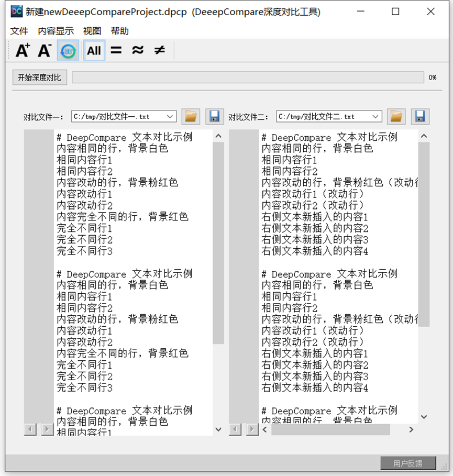Viewport: 453px width, 476px height.
Task: Minimize the DeeepCompare window
Action: tap(361, 12)
